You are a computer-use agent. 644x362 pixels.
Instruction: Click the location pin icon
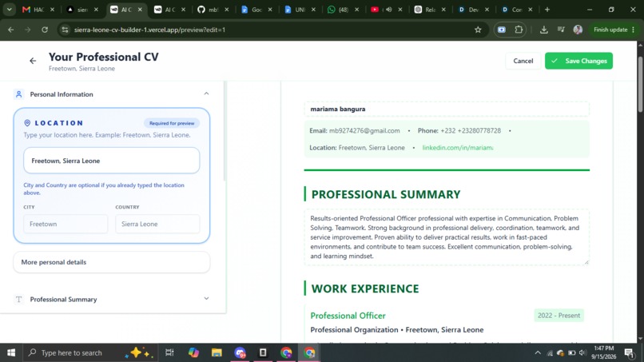27,123
